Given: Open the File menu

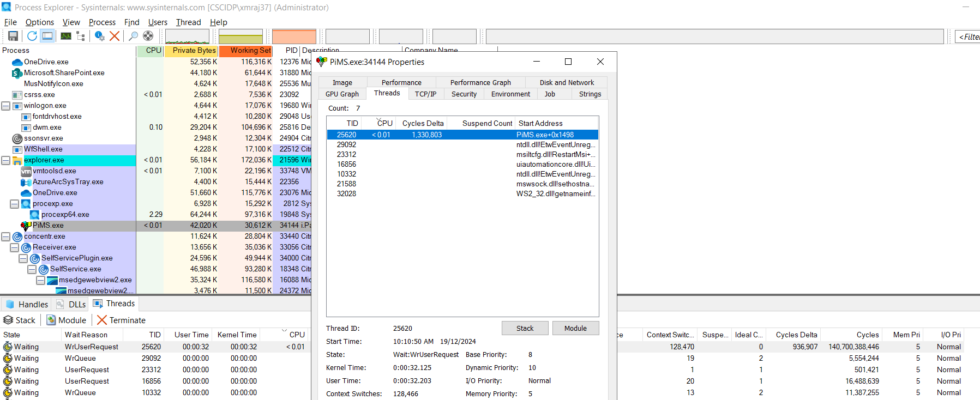Looking at the screenshot, I should point(10,22).
